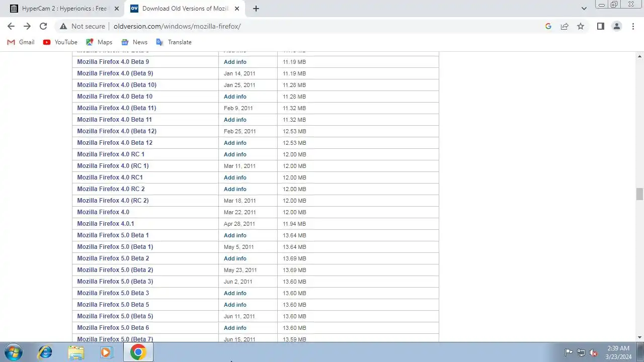Open Windows Explorer from taskbar
The height and width of the screenshot is (362, 644).
(76, 352)
